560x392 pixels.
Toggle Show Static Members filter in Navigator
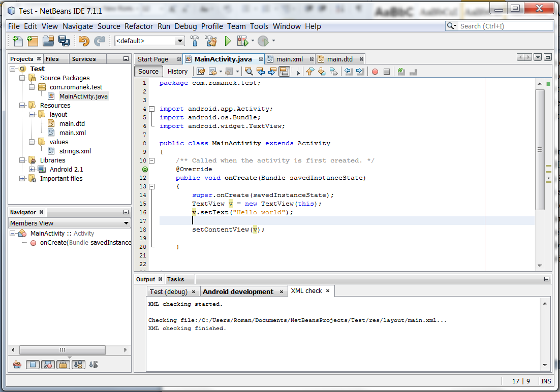48,365
